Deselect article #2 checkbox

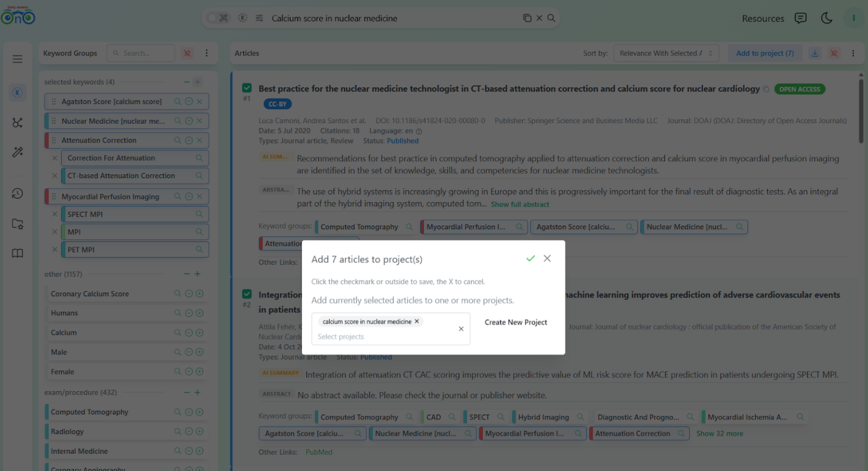pyautogui.click(x=246, y=294)
